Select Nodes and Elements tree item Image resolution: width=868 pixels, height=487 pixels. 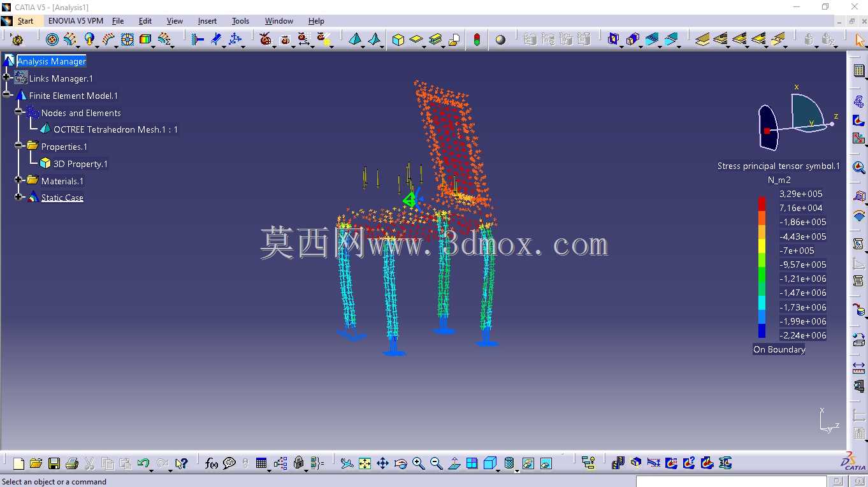[81, 113]
